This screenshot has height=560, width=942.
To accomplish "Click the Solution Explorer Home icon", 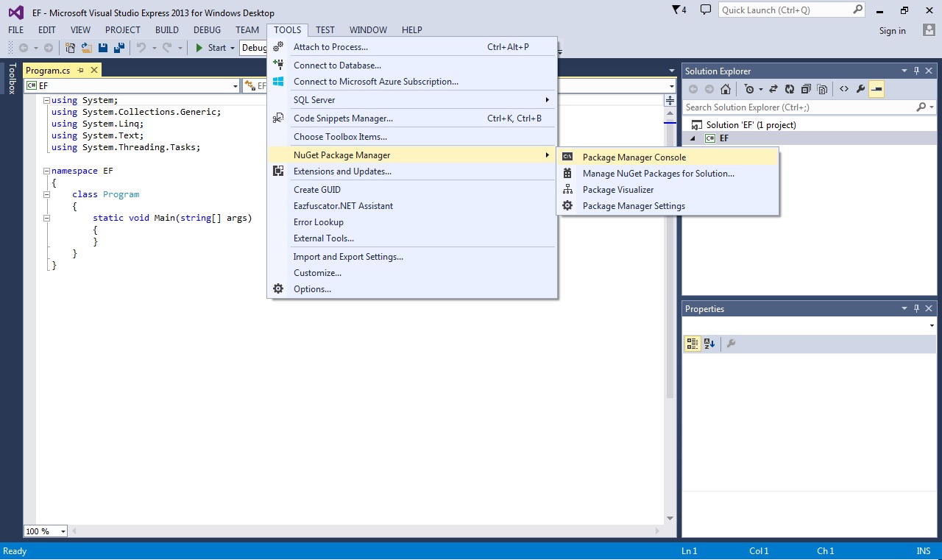I will [726, 89].
